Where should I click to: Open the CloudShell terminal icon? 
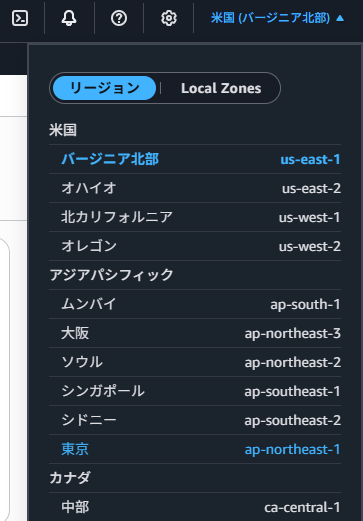(20, 18)
